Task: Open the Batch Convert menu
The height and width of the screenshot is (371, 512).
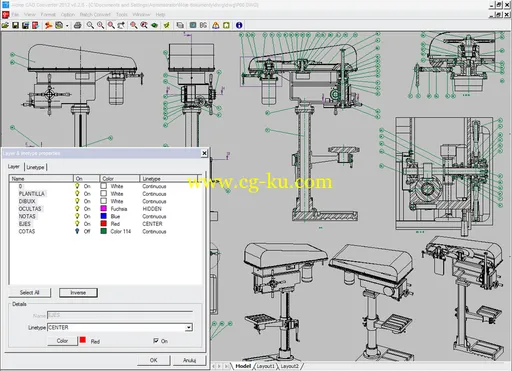Action: click(x=95, y=15)
